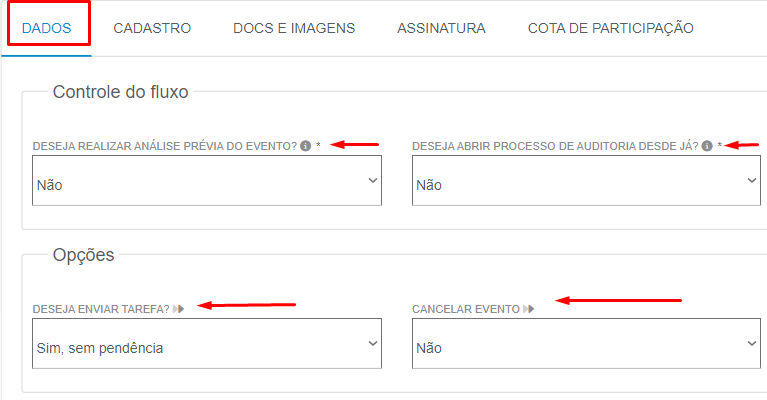Screen dimensions: 767x400
Task: Open the COTA DE PARTICIPAÇÃO tab
Action: (x=610, y=28)
